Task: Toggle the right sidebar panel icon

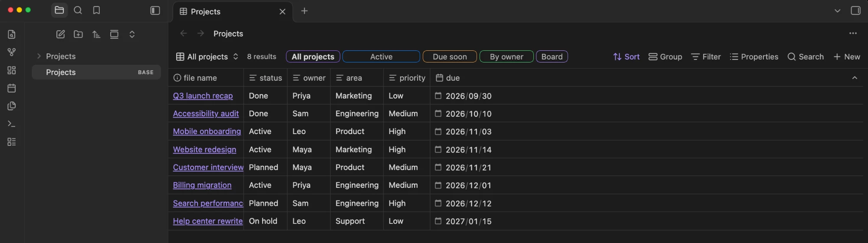Action: [x=856, y=11]
